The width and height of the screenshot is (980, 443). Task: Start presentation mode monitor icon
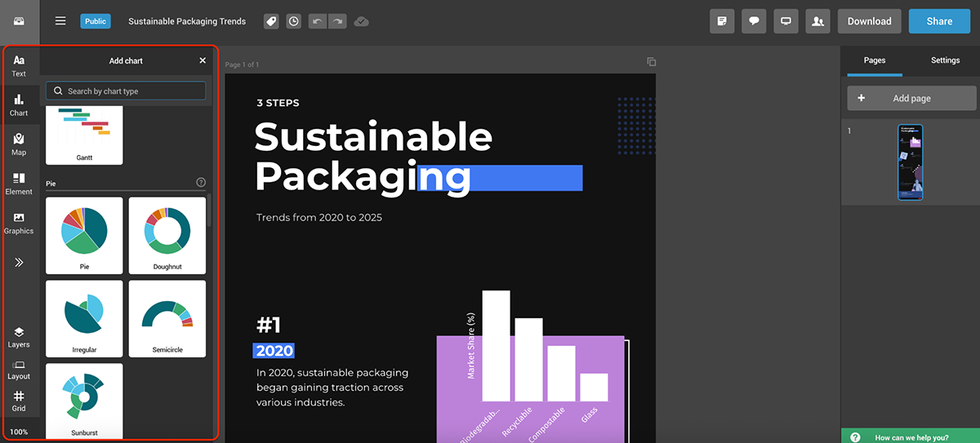pyautogui.click(x=786, y=21)
